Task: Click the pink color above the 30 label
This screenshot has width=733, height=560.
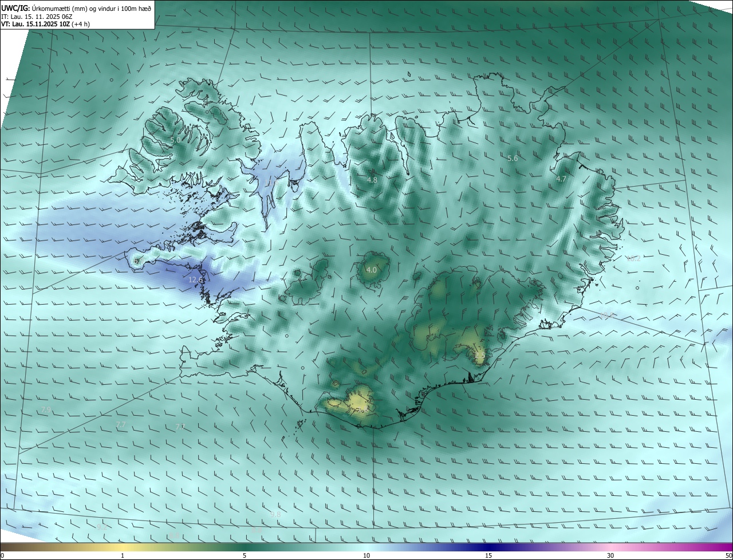Action: pos(610,547)
